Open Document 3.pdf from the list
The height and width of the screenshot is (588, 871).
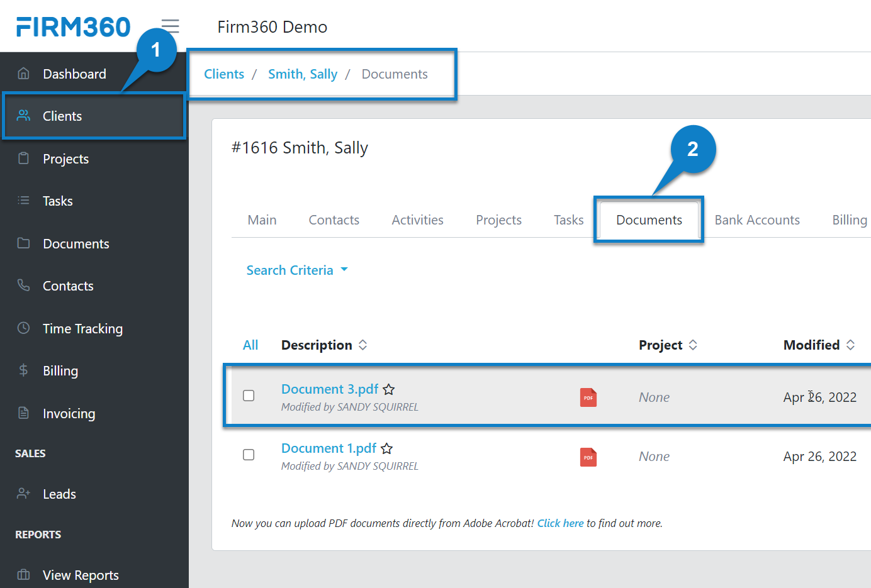click(329, 389)
